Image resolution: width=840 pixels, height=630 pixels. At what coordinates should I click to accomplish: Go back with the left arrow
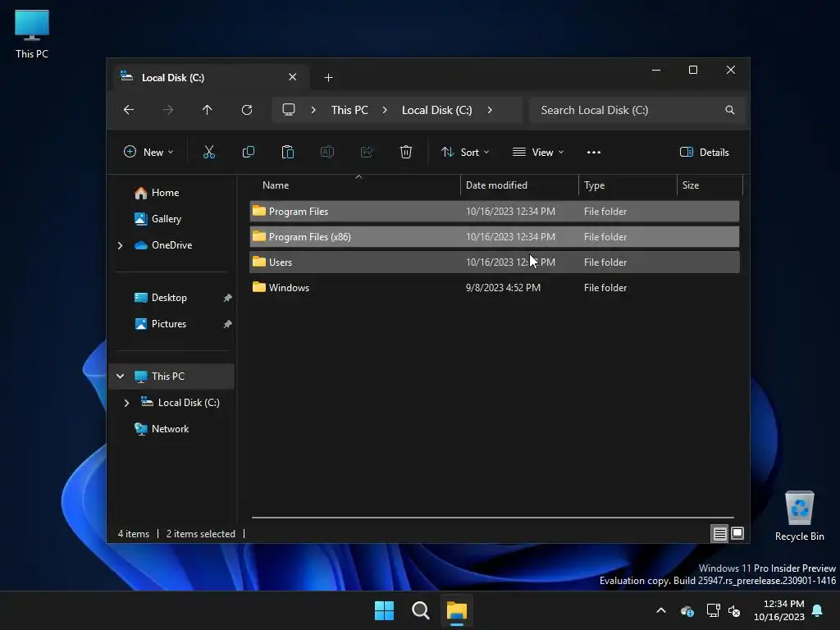(x=129, y=110)
